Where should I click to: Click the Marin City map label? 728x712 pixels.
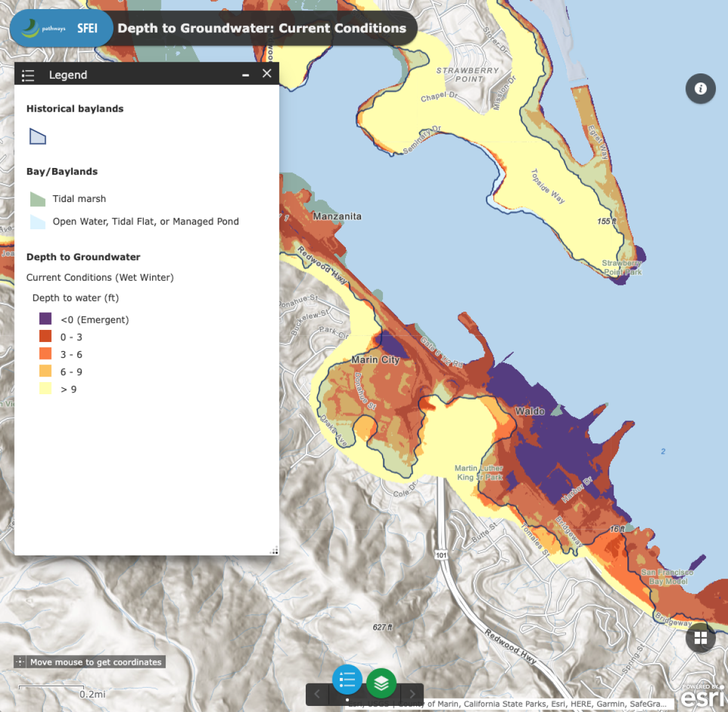pyautogui.click(x=376, y=360)
